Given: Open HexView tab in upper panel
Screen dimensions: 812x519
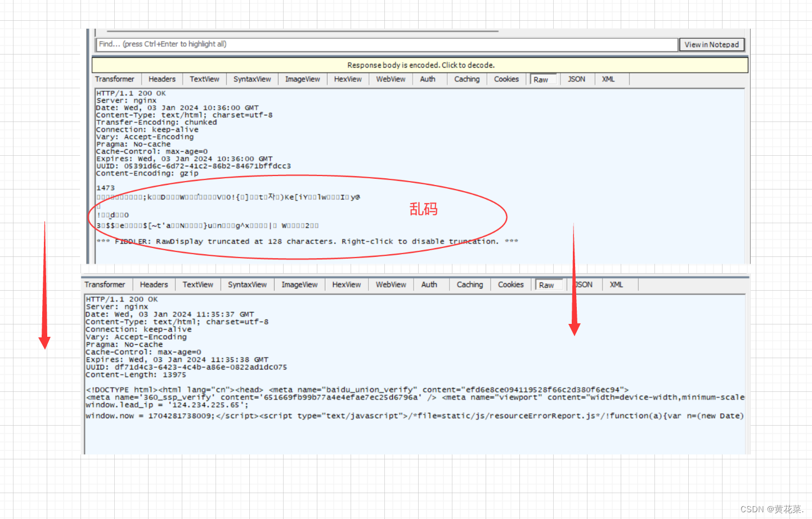Looking at the screenshot, I should coord(348,79).
